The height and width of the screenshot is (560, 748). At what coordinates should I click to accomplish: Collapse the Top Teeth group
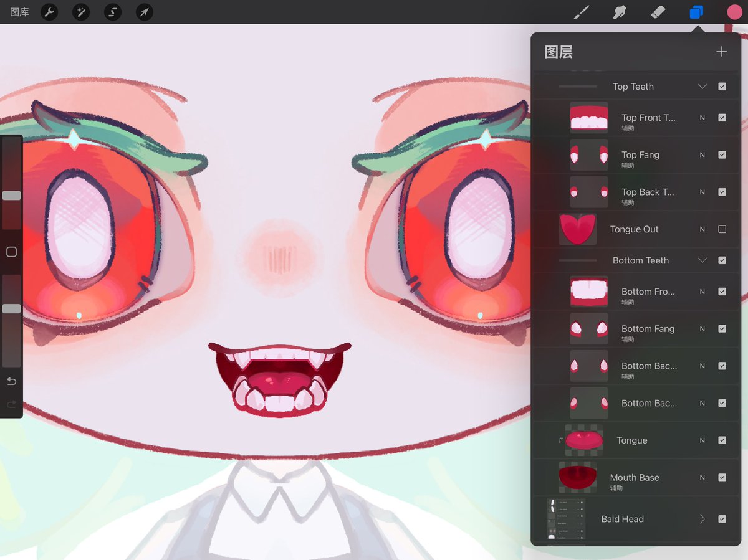click(x=702, y=87)
